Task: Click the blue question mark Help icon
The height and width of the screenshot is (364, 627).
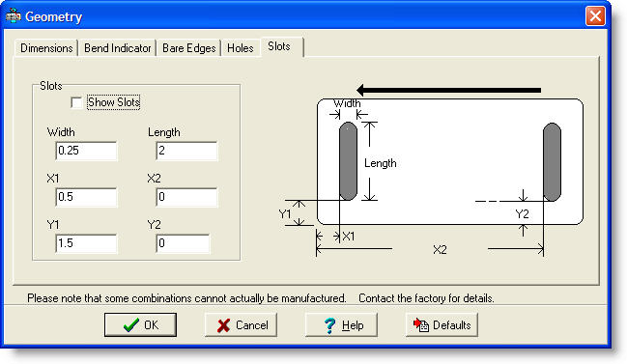Action: [x=329, y=325]
